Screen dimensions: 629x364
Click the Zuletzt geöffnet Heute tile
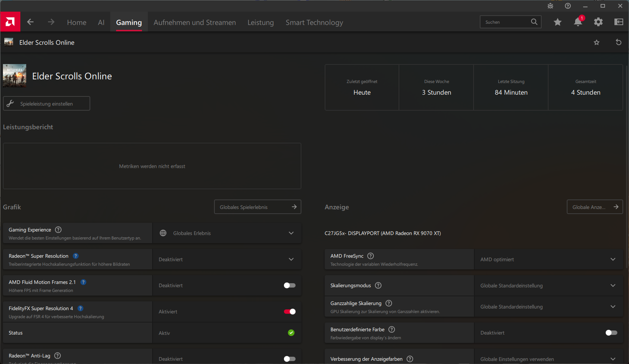click(362, 87)
